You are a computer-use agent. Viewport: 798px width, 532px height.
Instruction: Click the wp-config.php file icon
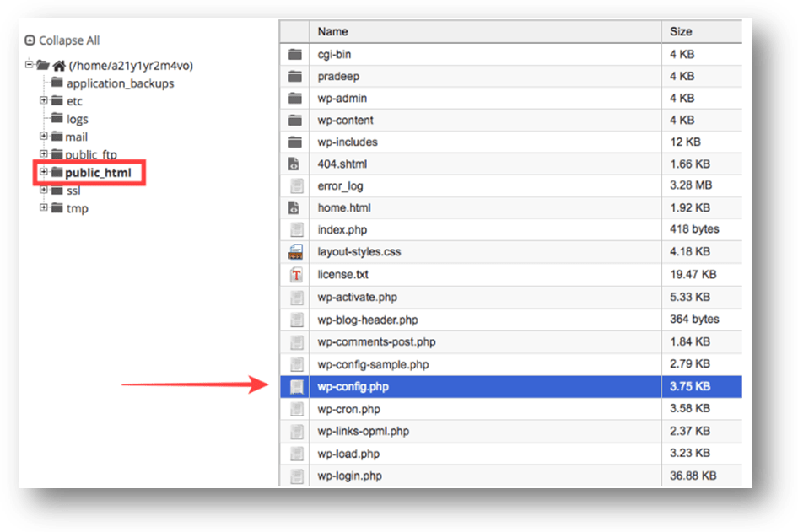297,387
